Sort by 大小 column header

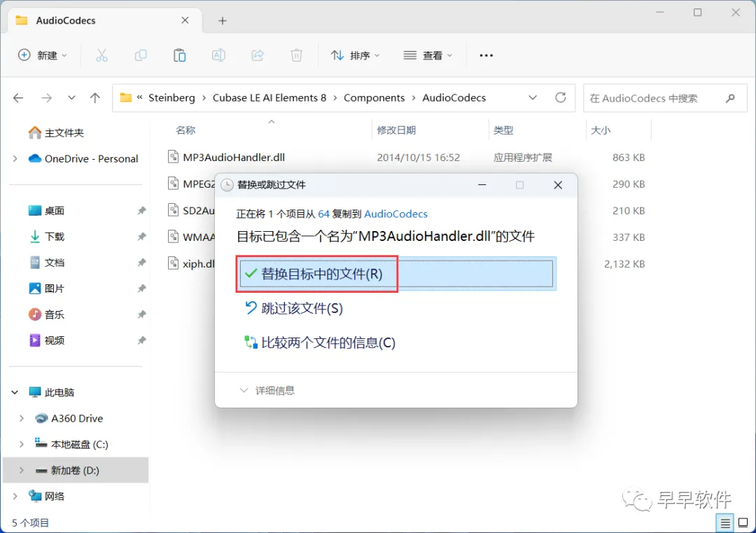601,130
